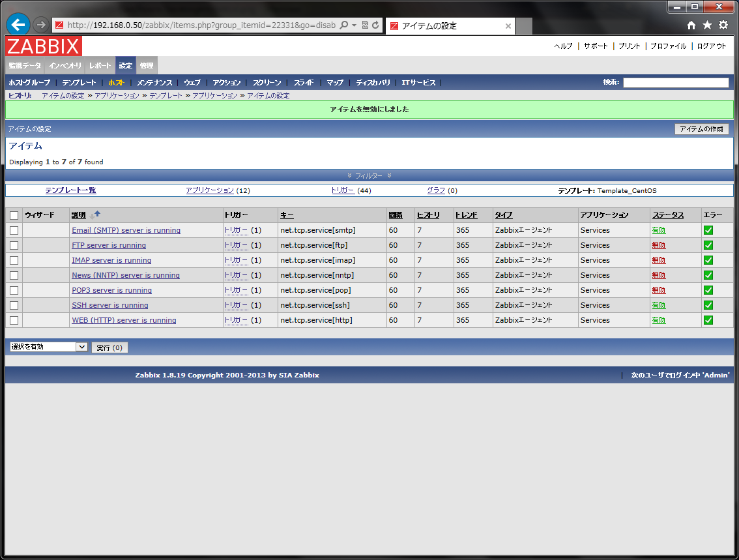Open address bar dropdown arrow
739x560 pixels.
pos(355,25)
